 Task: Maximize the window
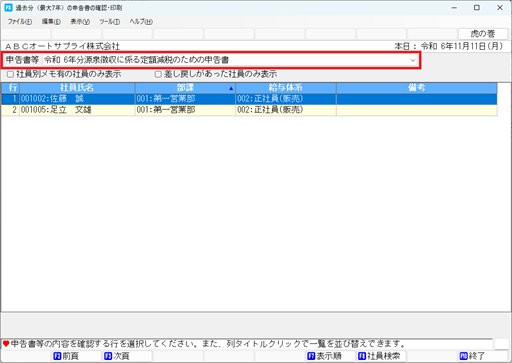click(477, 8)
